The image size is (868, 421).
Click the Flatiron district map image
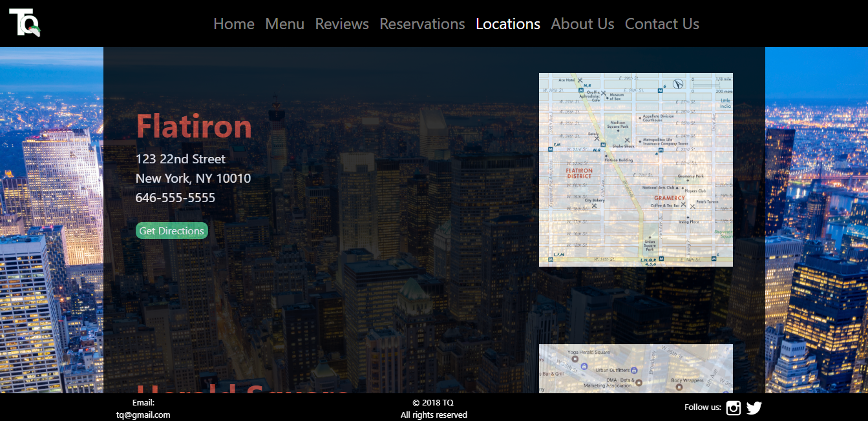tap(635, 169)
